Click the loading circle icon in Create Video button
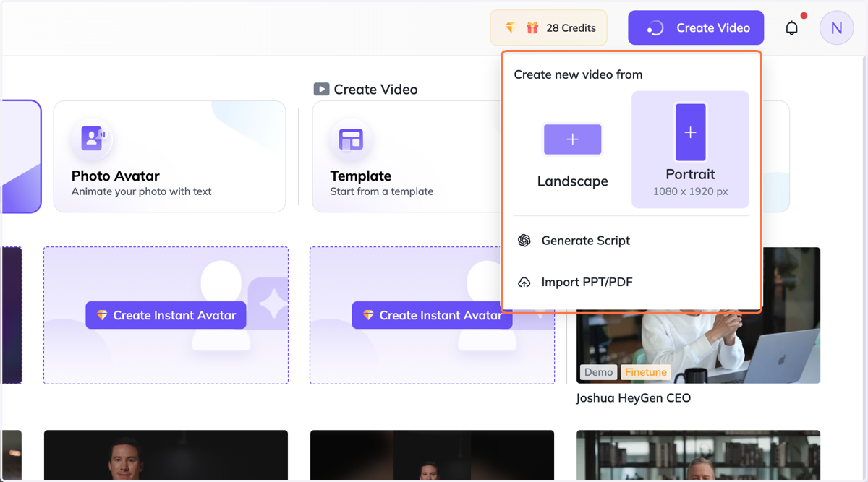 point(655,28)
